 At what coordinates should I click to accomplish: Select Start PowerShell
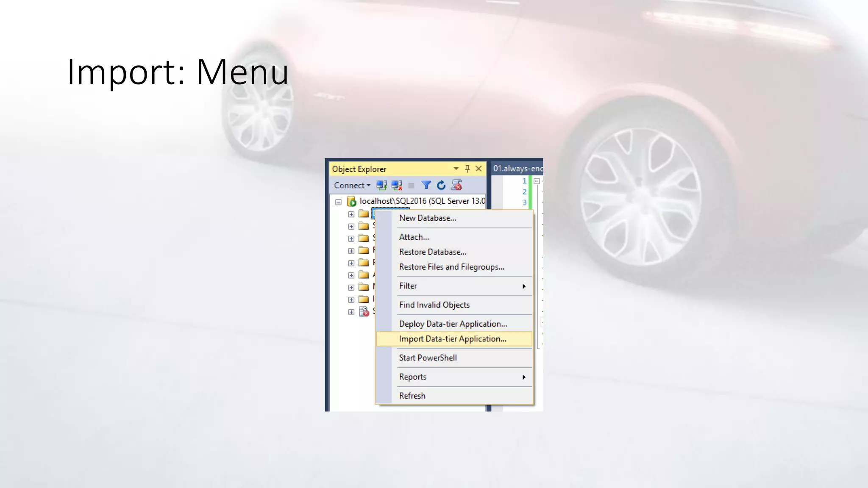click(454, 358)
